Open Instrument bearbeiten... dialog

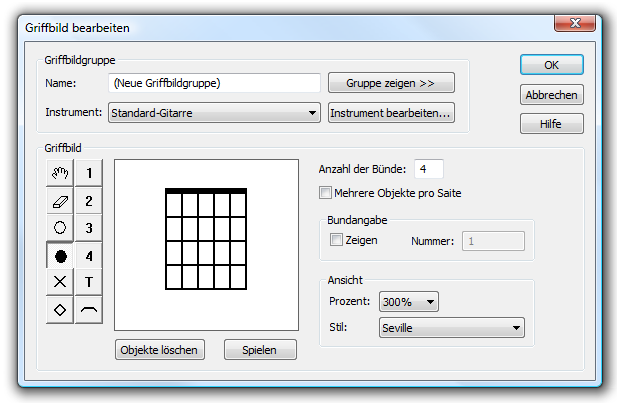pyautogui.click(x=391, y=113)
